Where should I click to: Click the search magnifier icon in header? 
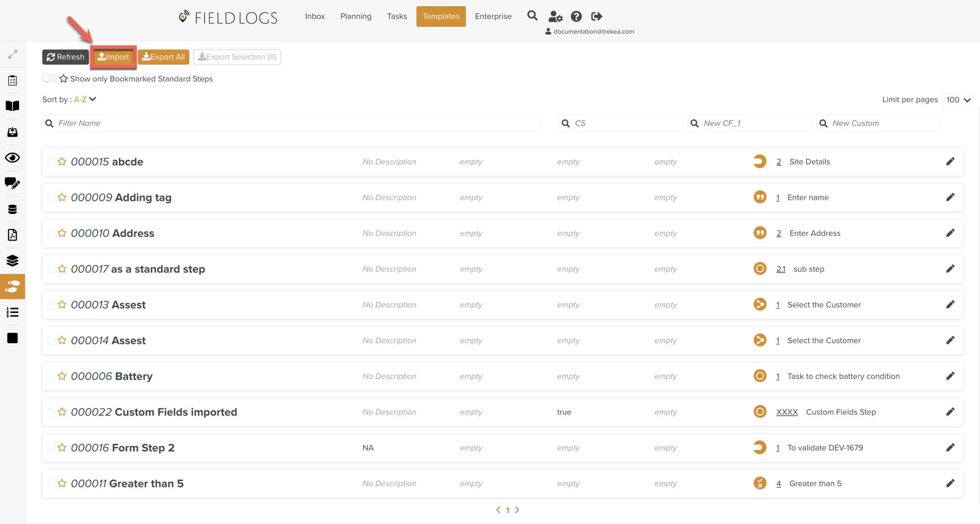point(532,16)
